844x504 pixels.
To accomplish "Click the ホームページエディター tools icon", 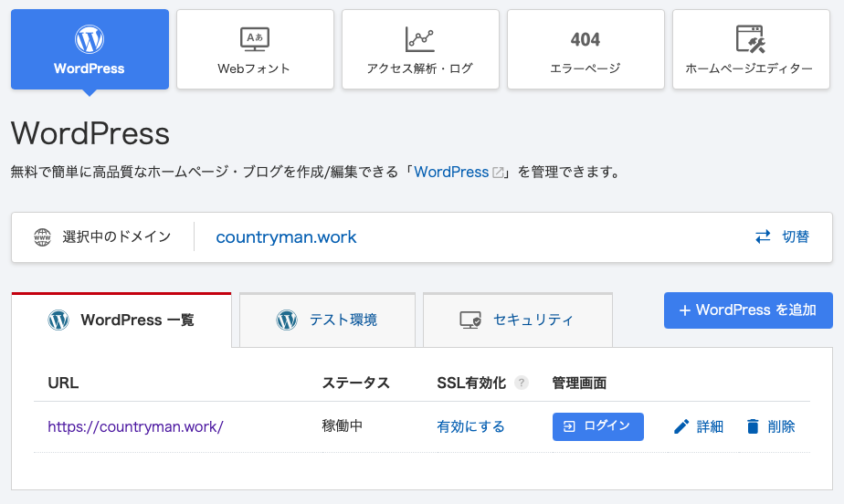I will 750,38.
